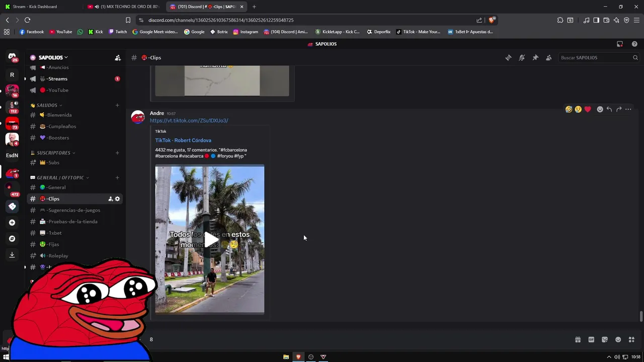Viewport: 644px width, 362px height.
Task: Switch to Stream - Kick Dashboard tab
Action: pyautogui.click(x=40, y=7)
